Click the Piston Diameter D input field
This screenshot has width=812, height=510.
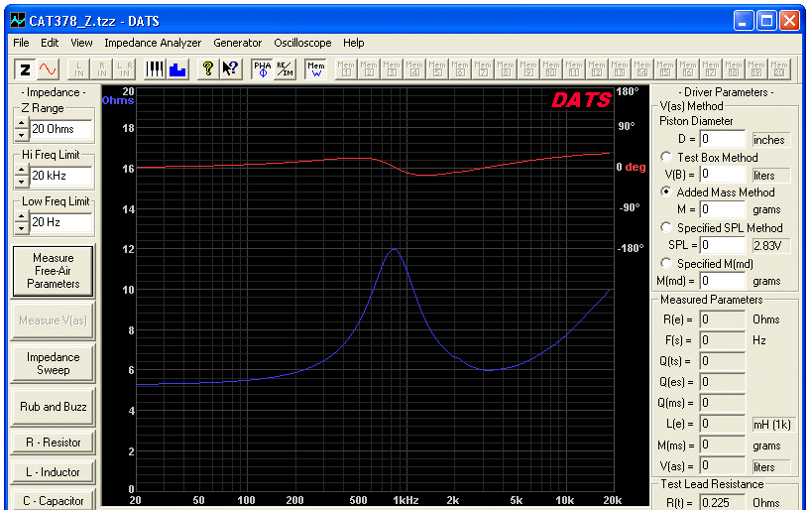(723, 139)
